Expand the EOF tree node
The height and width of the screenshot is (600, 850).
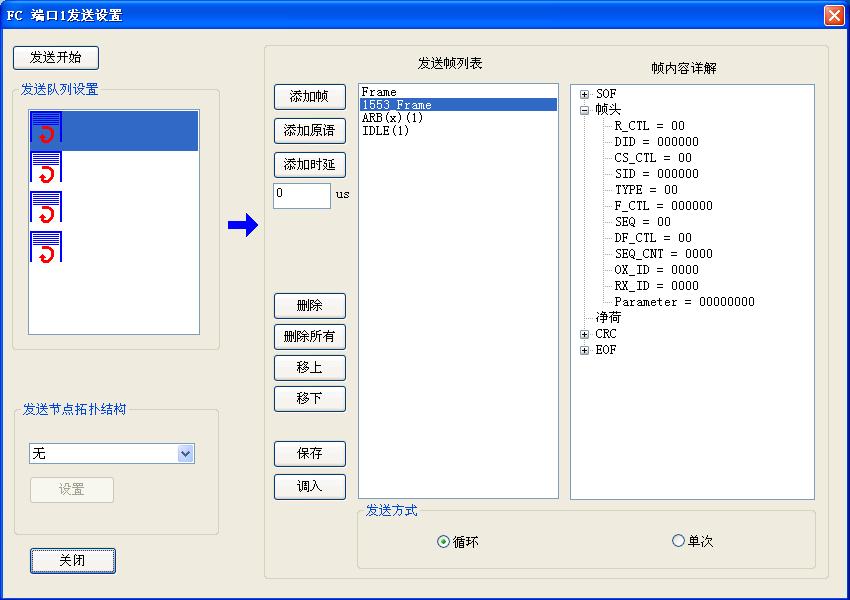[x=585, y=350]
